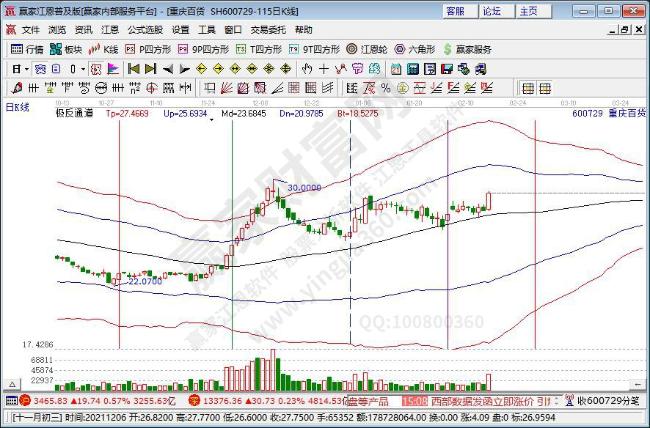Image resolution: width=650 pixels, height=428 pixels.
Task: Open the 帮助 menu
Action: 303,30
